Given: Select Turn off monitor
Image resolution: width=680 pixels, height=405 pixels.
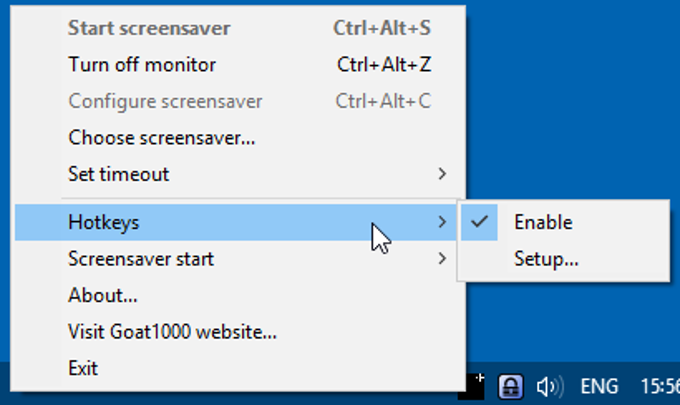Looking at the screenshot, I should click(240, 65).
